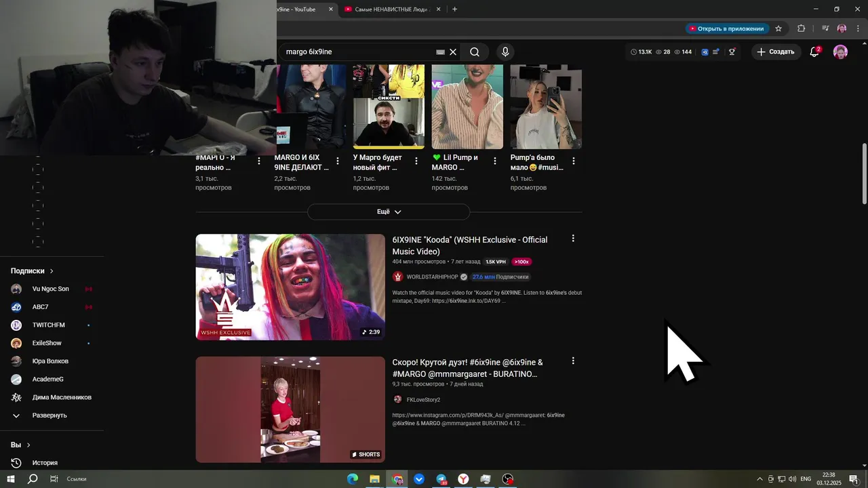The width and height of the screenshot is (868, 488).
Task: Open YouTube account avatar menu
Action: pyautogui.click(x=840, y=52)
